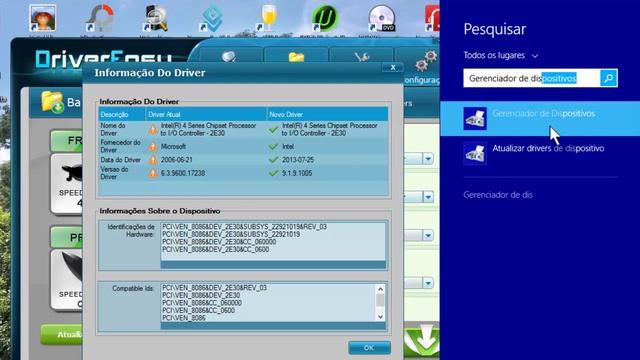Click green checkmark beside version 9.1.9.1005
The width and height of the screenshot is (640, 360).
(x=273, y=173)
